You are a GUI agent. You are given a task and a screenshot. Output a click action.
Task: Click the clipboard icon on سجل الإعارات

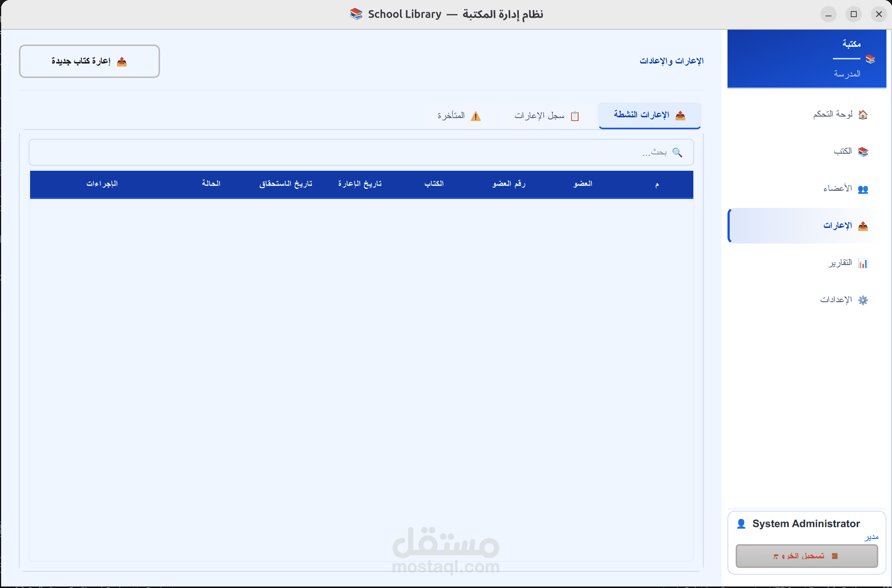574,116
